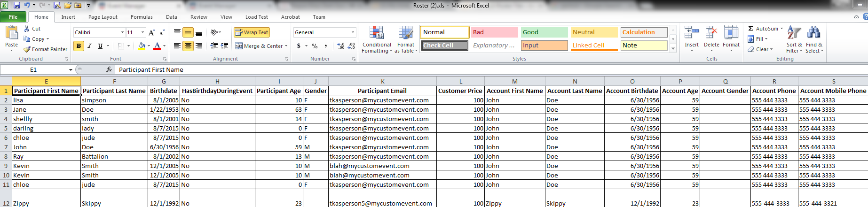The width and height of the screenshot is (868, 207).
Task: Decrease font size with Shrink Font
Action: tap(162, 32)
